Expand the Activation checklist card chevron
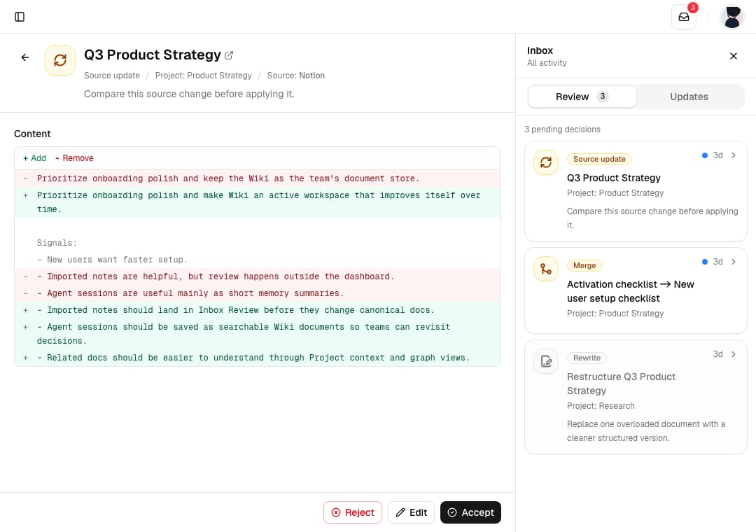The image size is (756, 532). 734,261
